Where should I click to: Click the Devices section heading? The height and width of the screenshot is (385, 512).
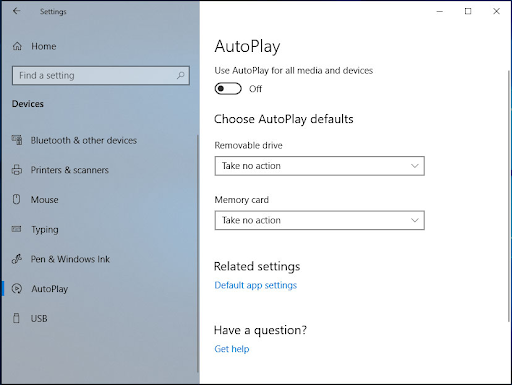click(28, 104)
